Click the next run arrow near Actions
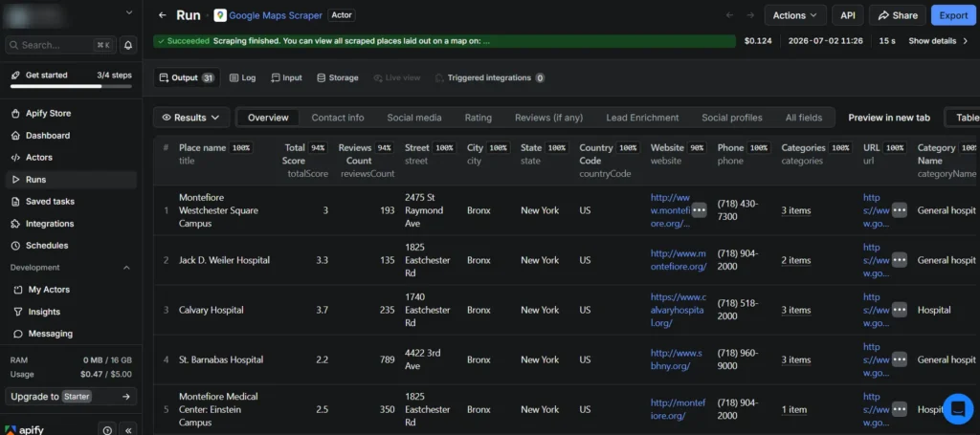Screen dimensions: 980x435 (750, 15)
